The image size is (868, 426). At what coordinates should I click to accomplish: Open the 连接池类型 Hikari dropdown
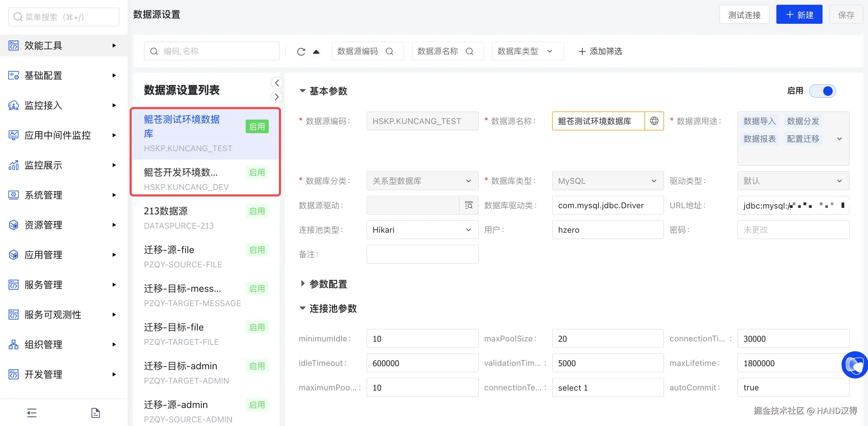point(422,230)
